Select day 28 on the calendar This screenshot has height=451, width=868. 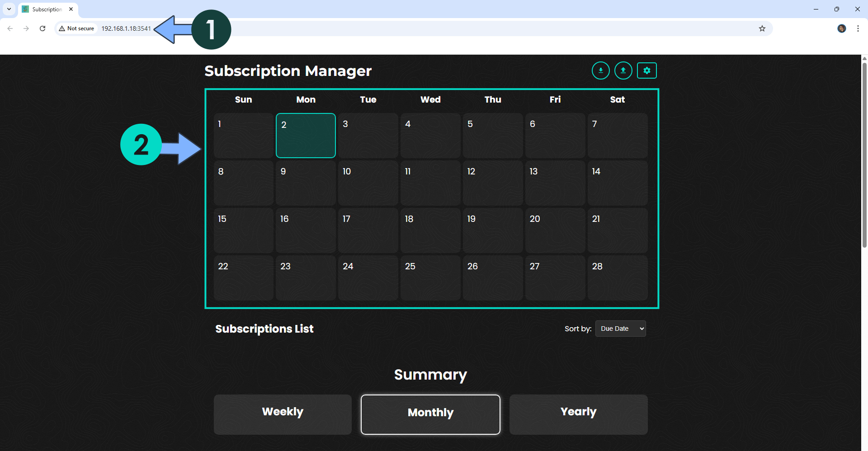[x=617, y=278]
